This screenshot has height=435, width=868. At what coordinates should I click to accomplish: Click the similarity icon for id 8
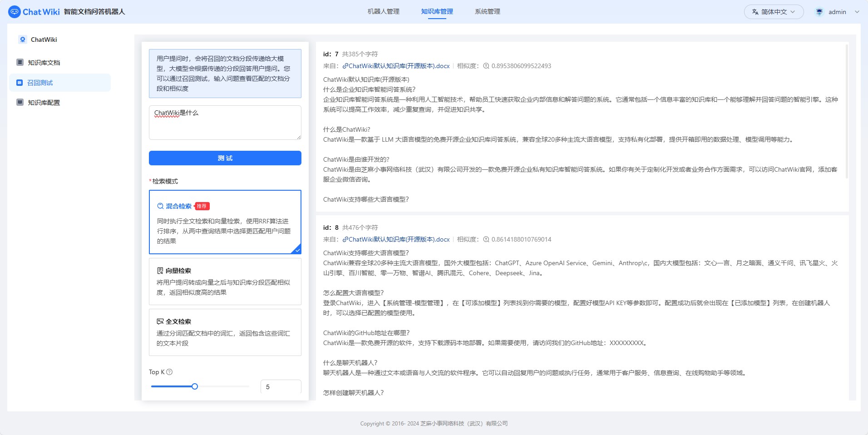coord(486,239)
